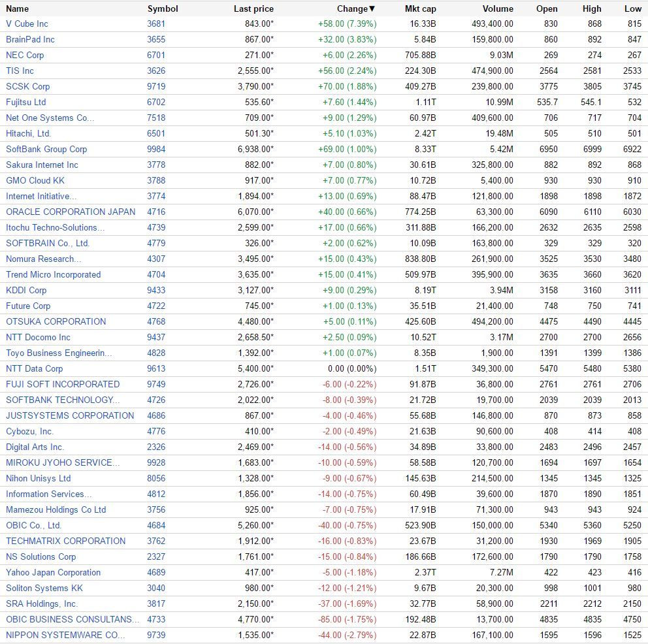The height and width of the screenshot is (644, 648).
Task: Sort by Symbol column header
Action: [x=163, y=8]
